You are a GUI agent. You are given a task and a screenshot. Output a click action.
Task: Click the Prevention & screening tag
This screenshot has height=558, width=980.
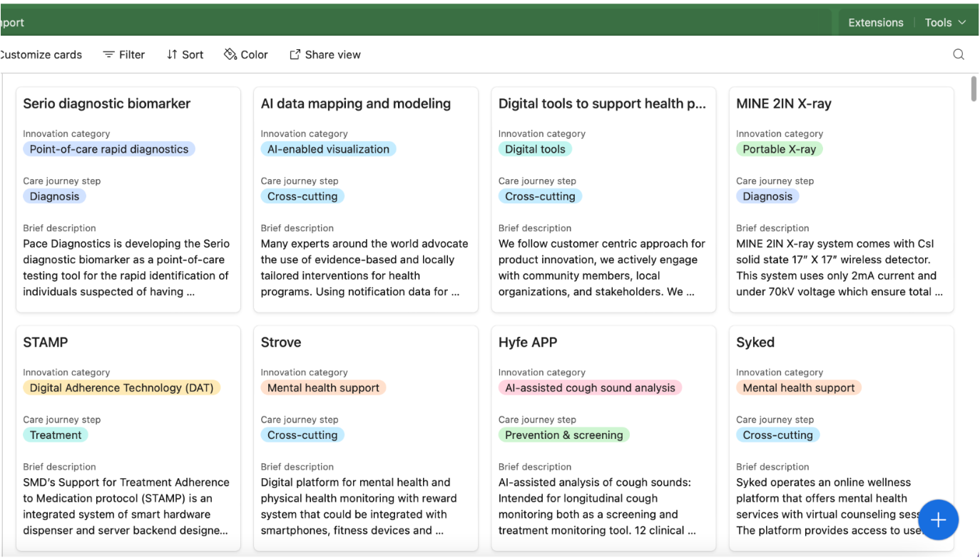coord(563,435)
